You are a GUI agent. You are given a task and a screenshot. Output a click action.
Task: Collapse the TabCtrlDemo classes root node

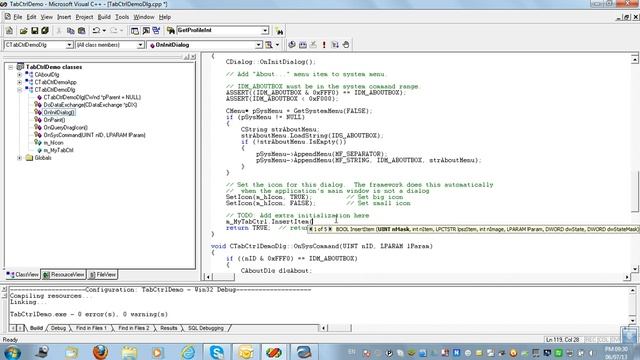tap(11, 67)
